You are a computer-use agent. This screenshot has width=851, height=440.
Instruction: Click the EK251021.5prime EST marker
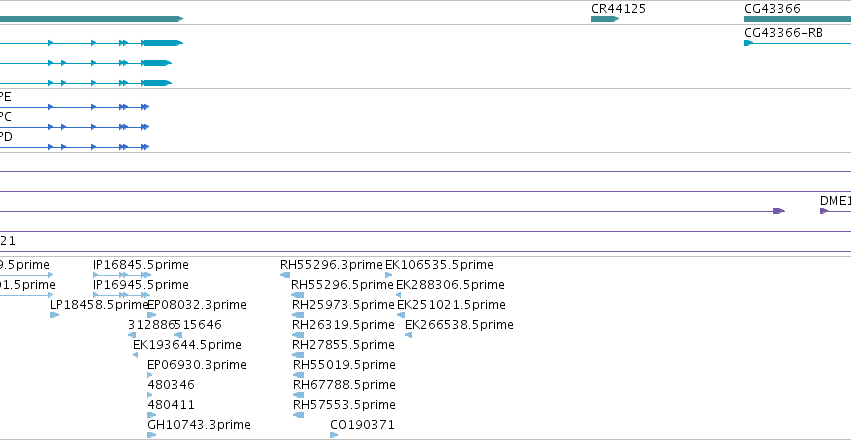click(x=401, y=315)
